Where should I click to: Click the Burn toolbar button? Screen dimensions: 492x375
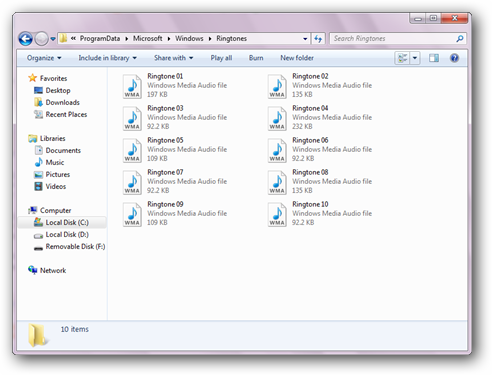coord(256,58)
